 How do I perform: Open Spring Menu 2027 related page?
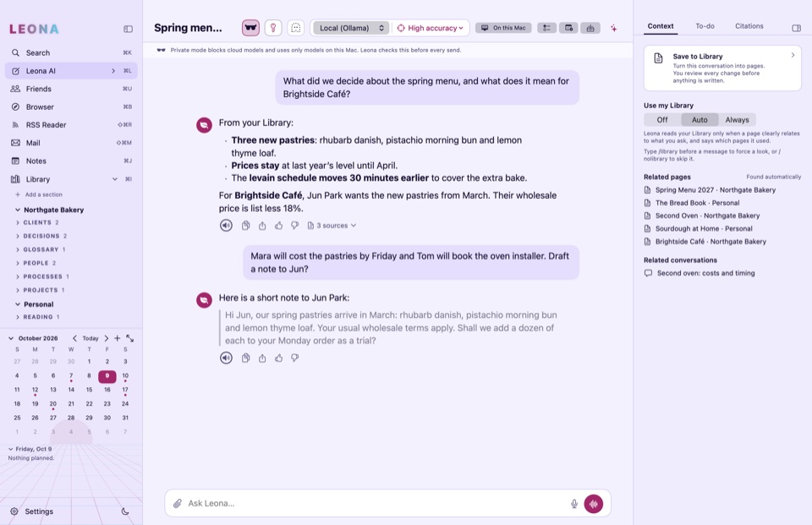tap(716, 190)
